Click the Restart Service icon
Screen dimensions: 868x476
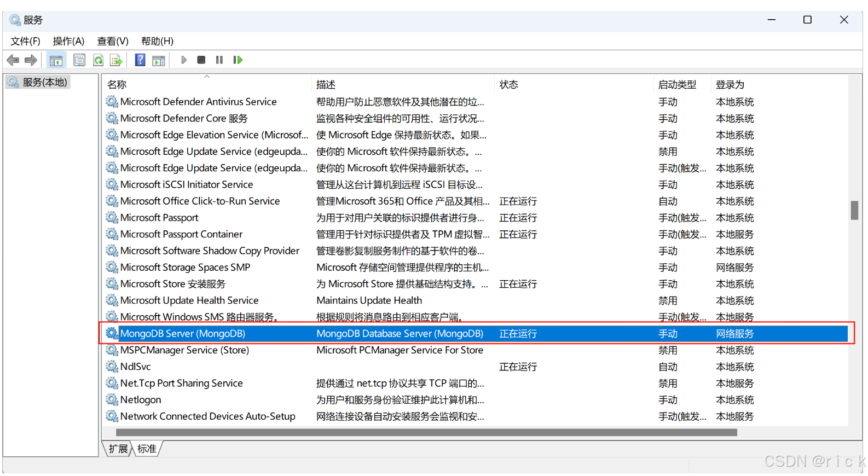click(x=238, y=60)
